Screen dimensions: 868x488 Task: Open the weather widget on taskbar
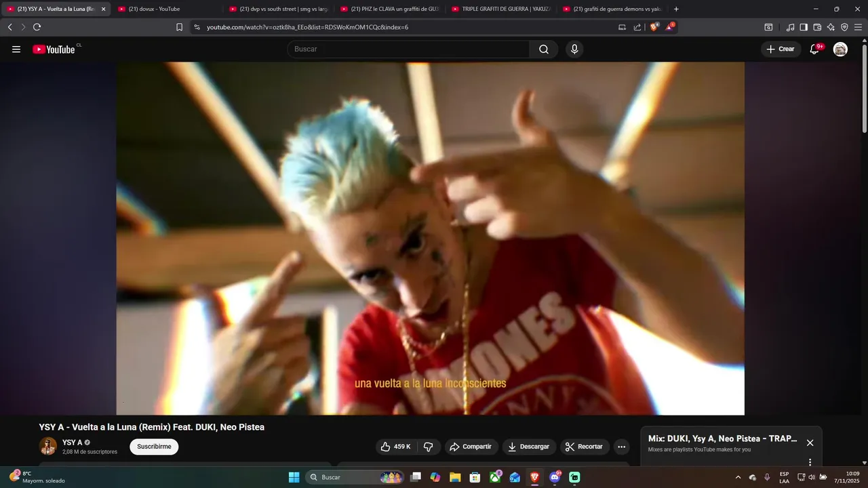click(x=37, y=477)
